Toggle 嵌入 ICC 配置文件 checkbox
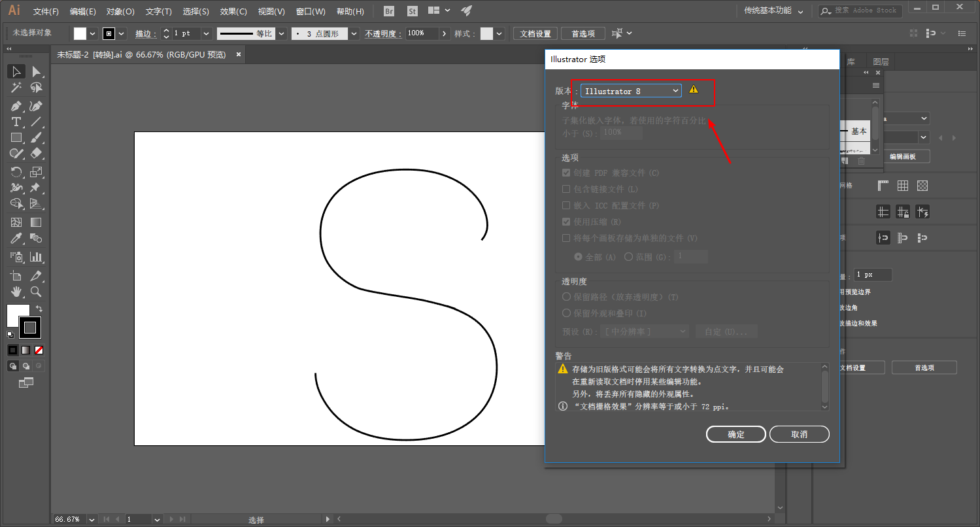 [x=566, y=205]
